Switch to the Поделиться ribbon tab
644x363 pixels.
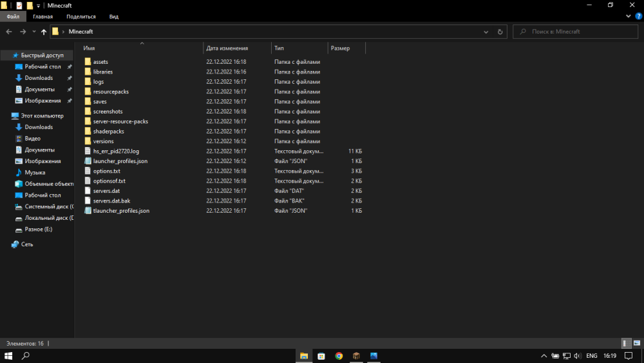pyautogui.click(x=81, y=17)
